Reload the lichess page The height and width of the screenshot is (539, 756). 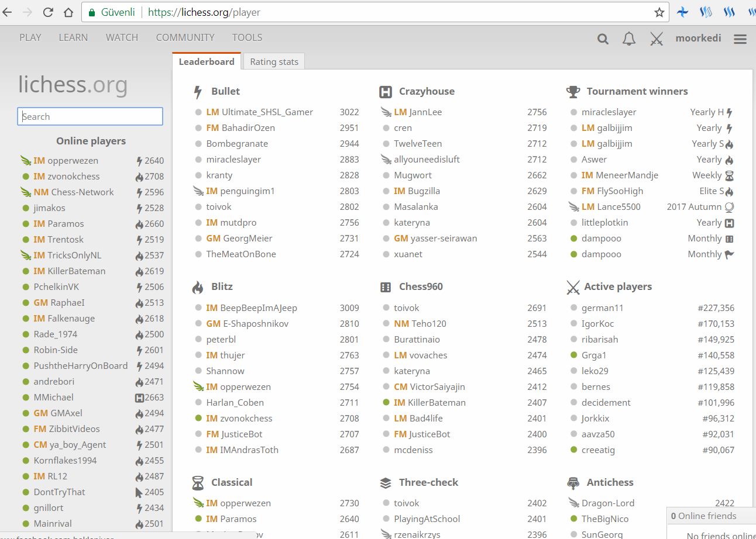coord(48,12)
